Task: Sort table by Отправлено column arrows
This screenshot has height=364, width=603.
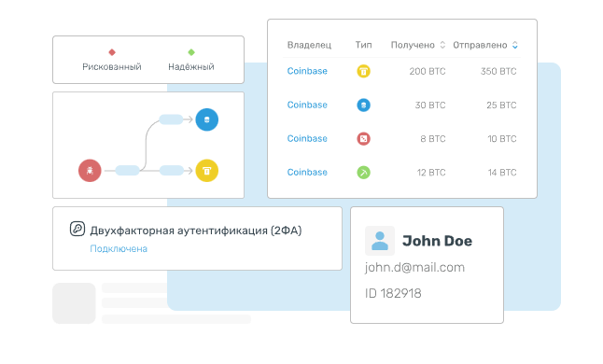Action: pyautogui.click(x=515, y=45)
